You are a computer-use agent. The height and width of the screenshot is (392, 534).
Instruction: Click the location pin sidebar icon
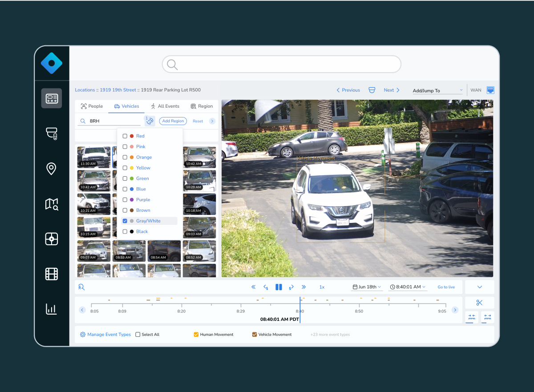(52, 169)
